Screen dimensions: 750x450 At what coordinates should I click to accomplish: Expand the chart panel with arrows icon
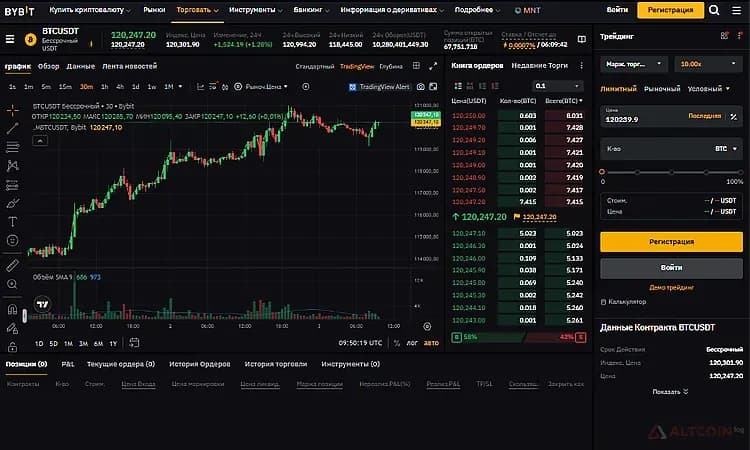tap(433, 66)
